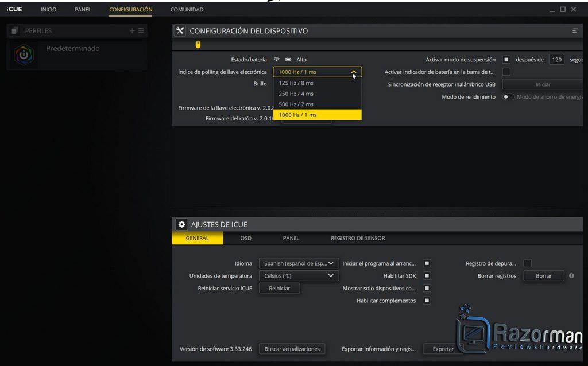The image size is (588, 366).
Task: Choose highlighted 1000 Hz / 1 ms option
Action: coord(317,115)
